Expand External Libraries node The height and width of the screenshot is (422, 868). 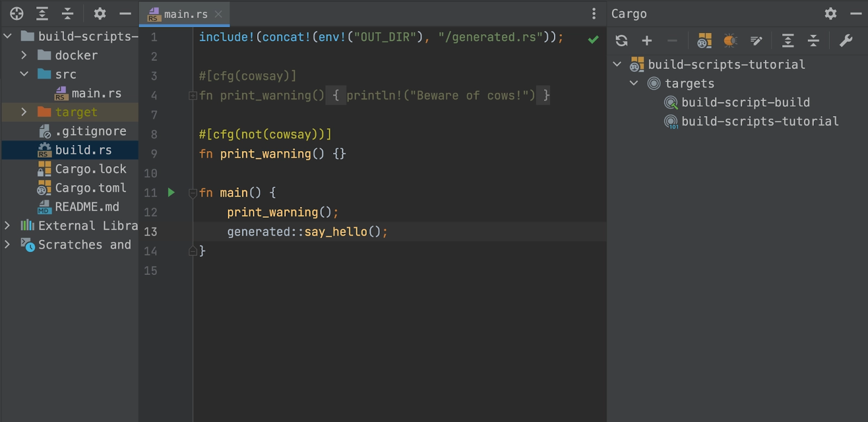click(x=7, y=225)
